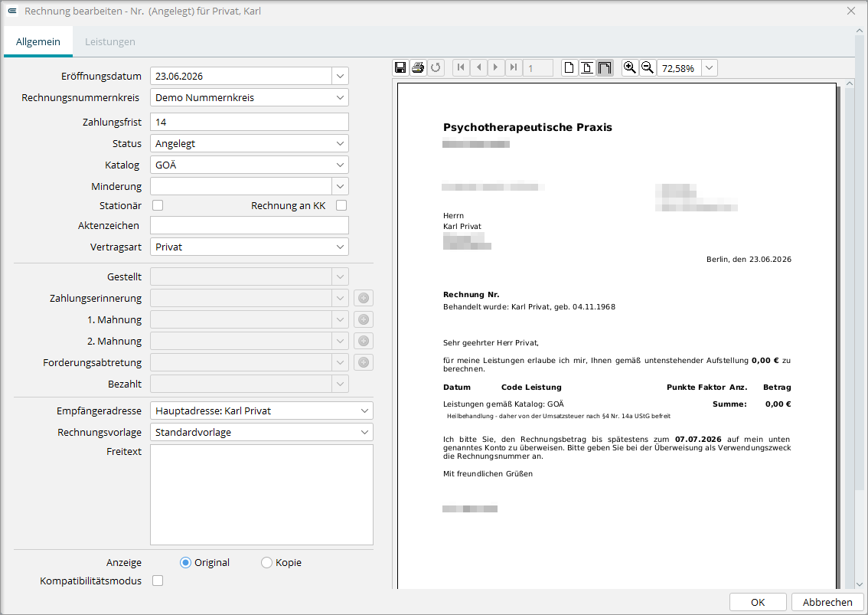Open the Eröffnungsdatum date picker
Screen dimensions: 868x615
coord(340,76)
